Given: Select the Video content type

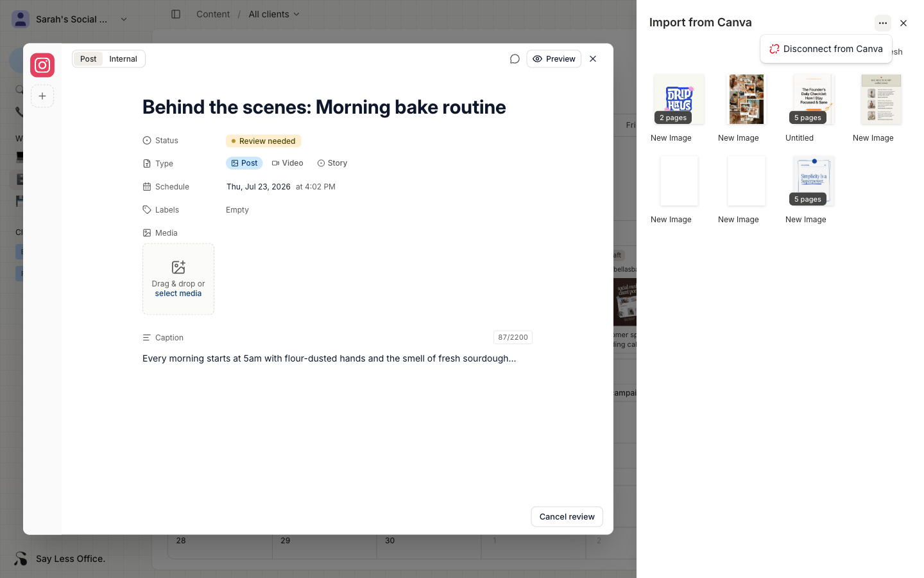Looking at the screenshot, I should 287,163.
